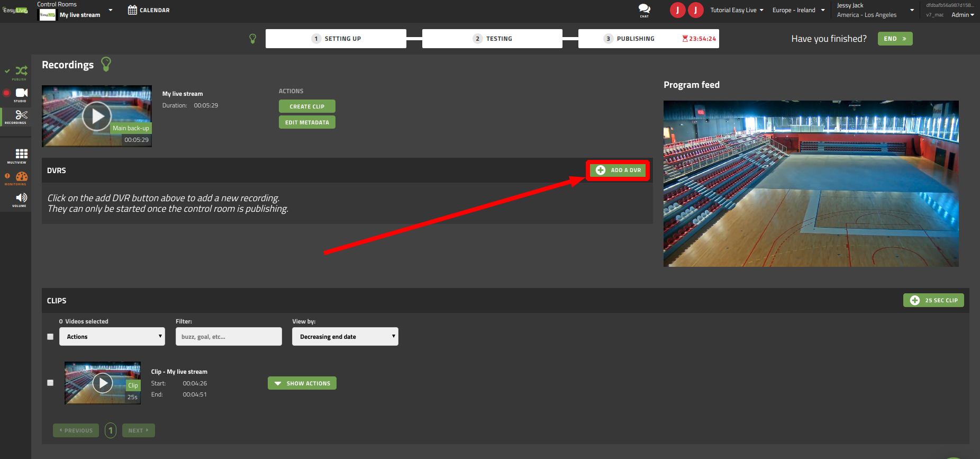The width and height of the screenshot is (980, 459).
Task: Select the Recordings scissors icon
Action: [x=21, y=115]
